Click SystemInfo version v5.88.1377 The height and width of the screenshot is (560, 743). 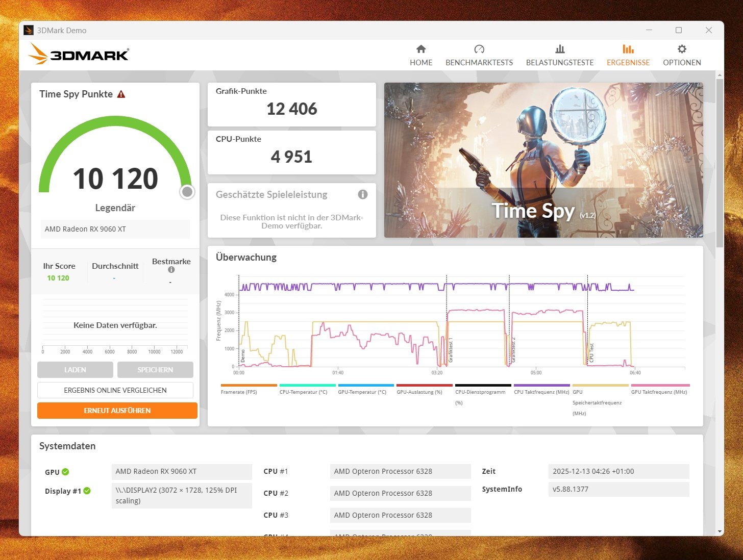click(619, 489)
